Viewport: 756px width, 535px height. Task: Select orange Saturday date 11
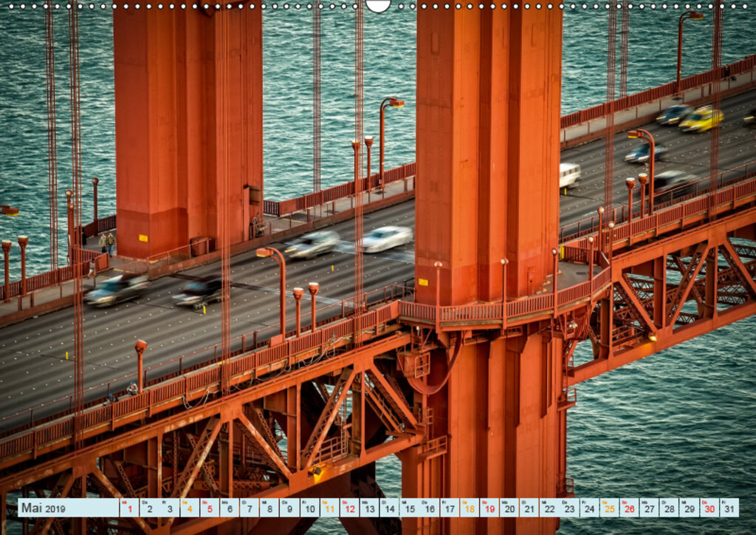pyautogui.click(x=329, y=508)
